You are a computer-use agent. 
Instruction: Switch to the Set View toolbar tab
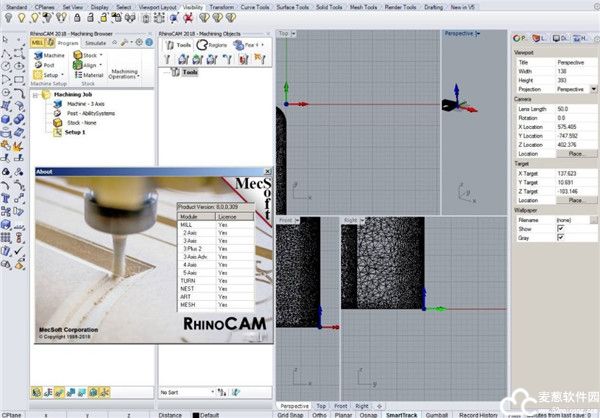(x=72, y=7)
